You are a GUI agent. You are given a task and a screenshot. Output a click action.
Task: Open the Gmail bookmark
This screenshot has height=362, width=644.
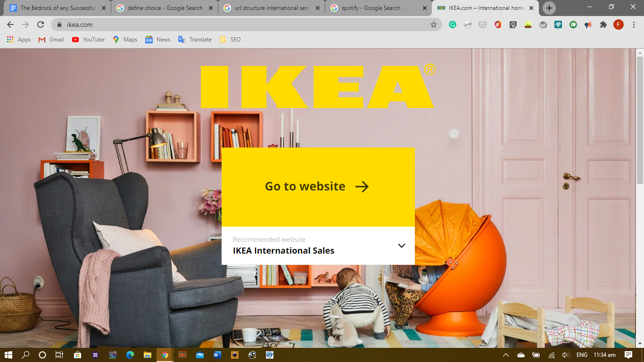pos(51,40)
